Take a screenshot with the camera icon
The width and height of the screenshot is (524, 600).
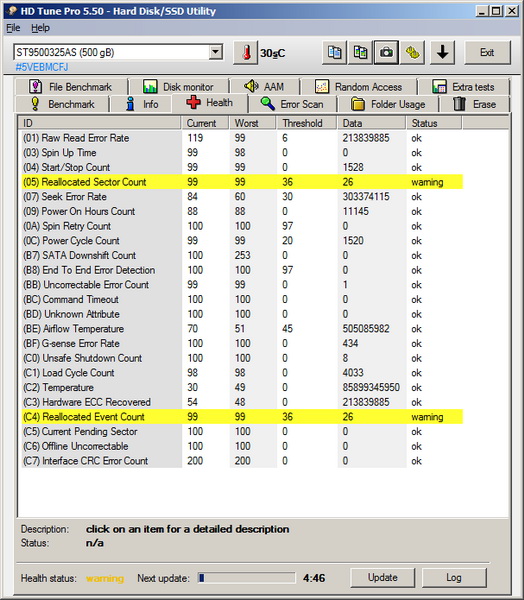click(386, 52)
